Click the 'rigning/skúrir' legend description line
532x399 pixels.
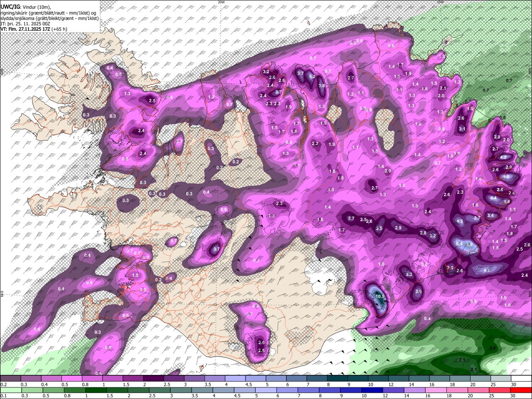coord(48,13)
